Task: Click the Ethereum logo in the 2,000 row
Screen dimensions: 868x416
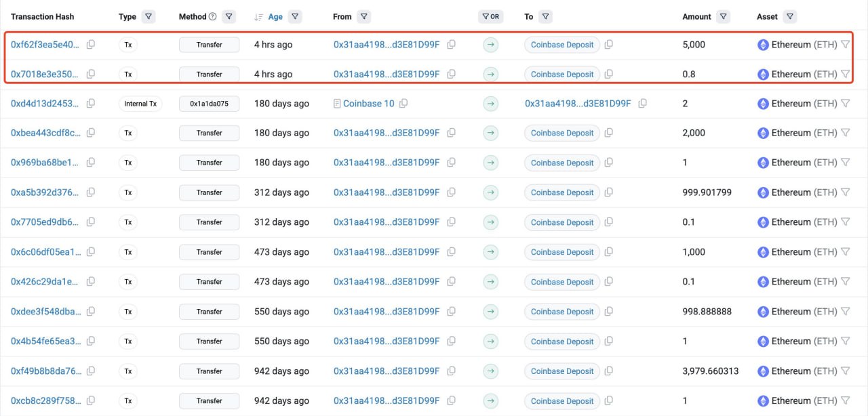Action: [763, 133]
